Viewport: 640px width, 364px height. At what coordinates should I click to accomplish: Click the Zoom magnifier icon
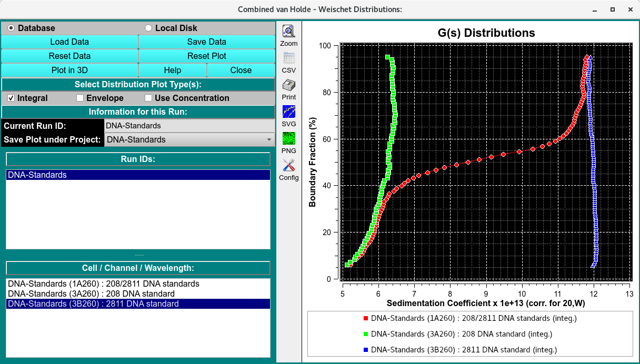pyautogui.click(x=288, y=32)
